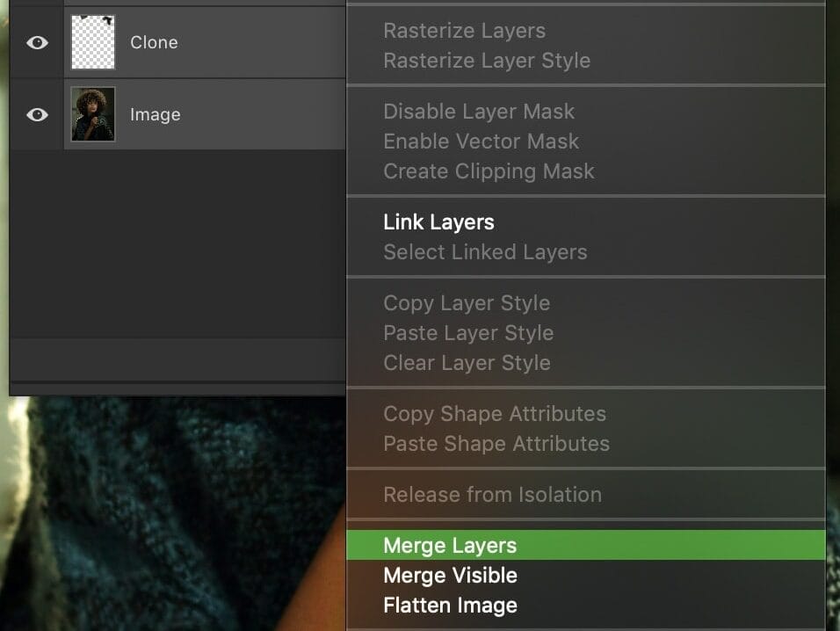This screenshot has width=840, height=631.
Task: Select Paste Layer Style entry
Action: (468, 333)
